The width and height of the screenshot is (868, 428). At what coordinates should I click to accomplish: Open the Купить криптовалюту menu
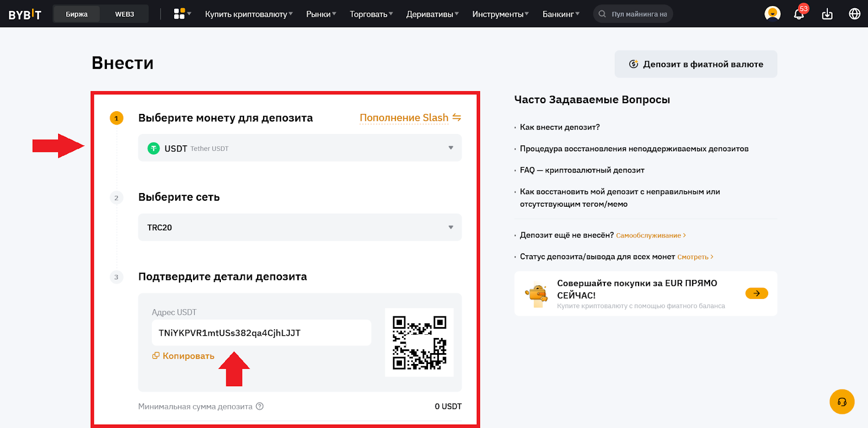tap(248, 14)
